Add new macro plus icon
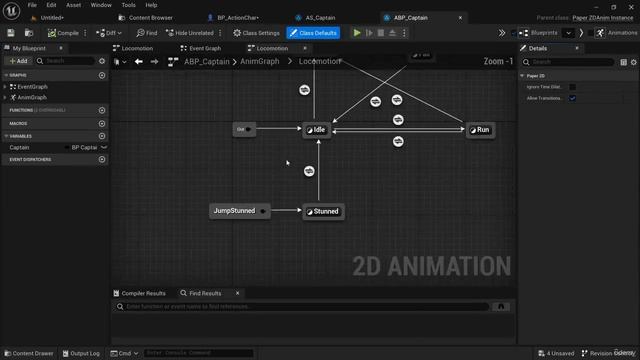 [x=102, y=124]
